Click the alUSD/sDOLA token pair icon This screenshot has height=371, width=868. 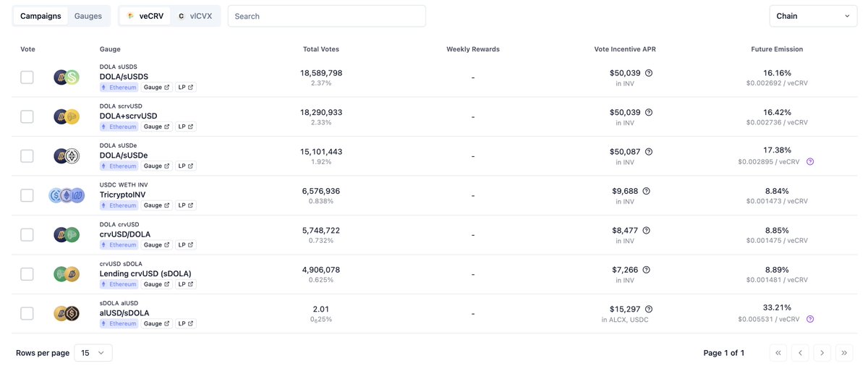tap(67, 313)
